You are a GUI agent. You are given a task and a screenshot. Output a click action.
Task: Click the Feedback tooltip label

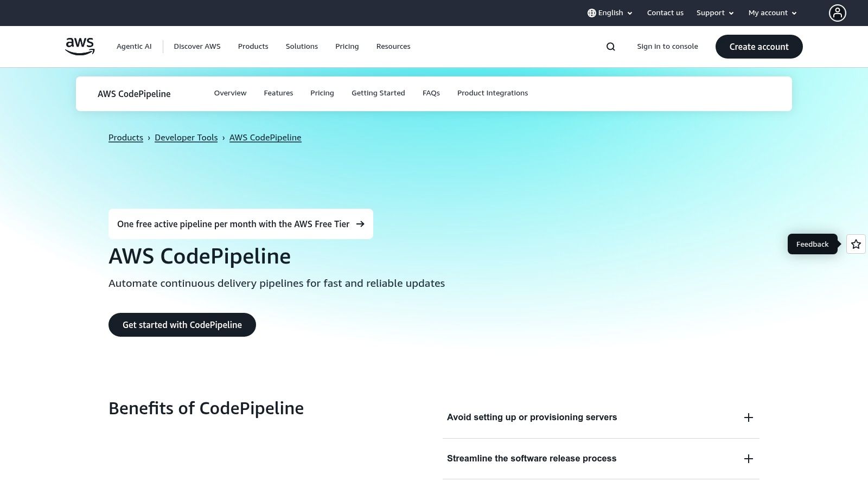point(812,244)
